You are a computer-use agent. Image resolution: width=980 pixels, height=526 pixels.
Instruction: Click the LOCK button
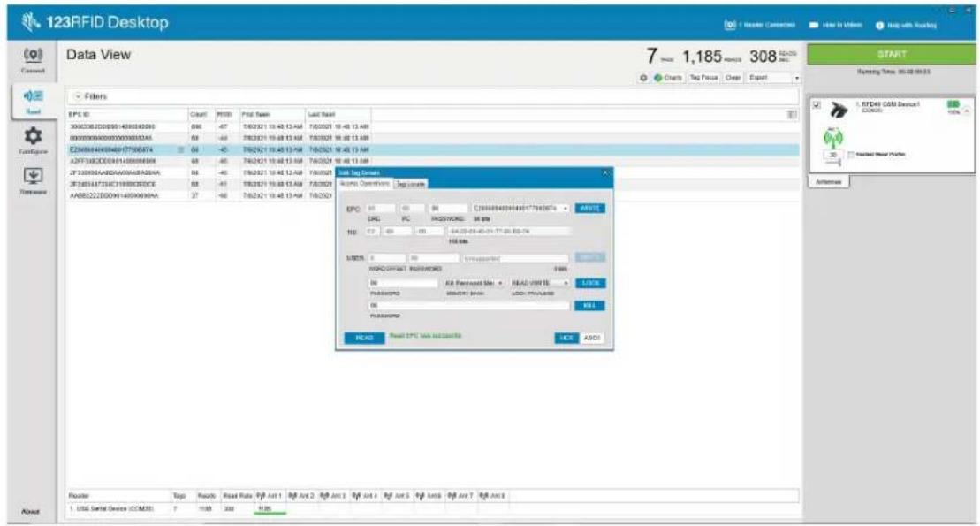point(590,283)
